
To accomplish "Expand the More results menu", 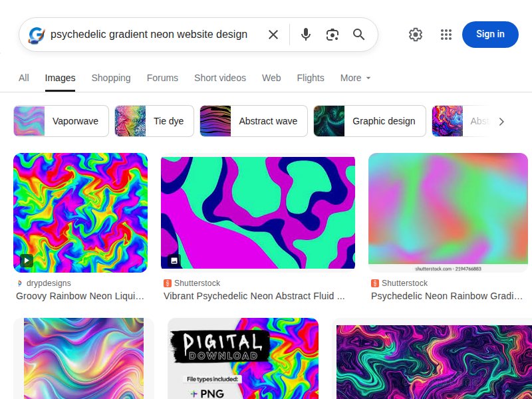I will pos(354,78).
